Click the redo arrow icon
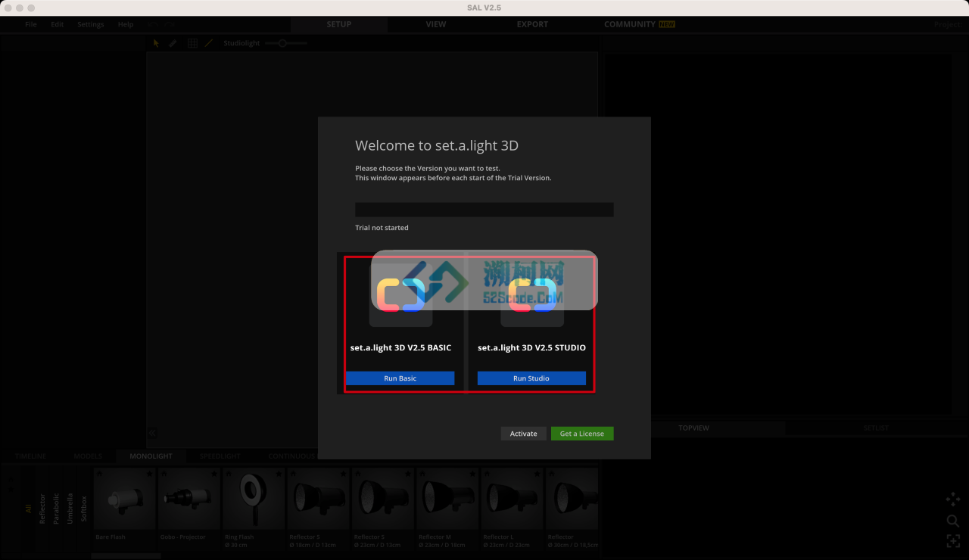Screen dimensions: 969x560 click(170, 24)
